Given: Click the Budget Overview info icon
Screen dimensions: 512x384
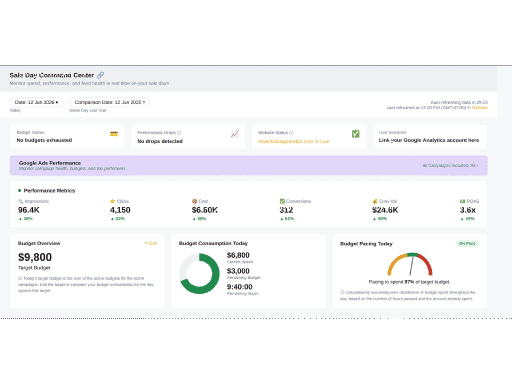Looking at the screenshot, I should point(20,278).
